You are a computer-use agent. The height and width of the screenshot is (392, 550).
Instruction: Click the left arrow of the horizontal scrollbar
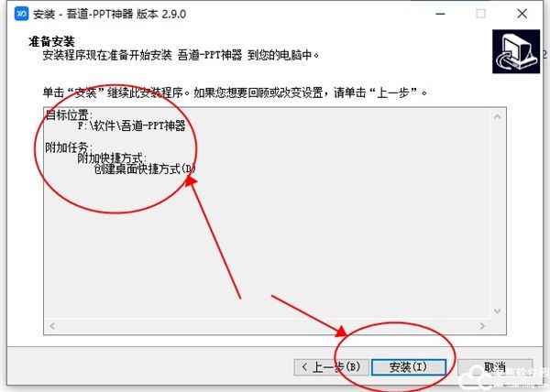coord(52,326)
